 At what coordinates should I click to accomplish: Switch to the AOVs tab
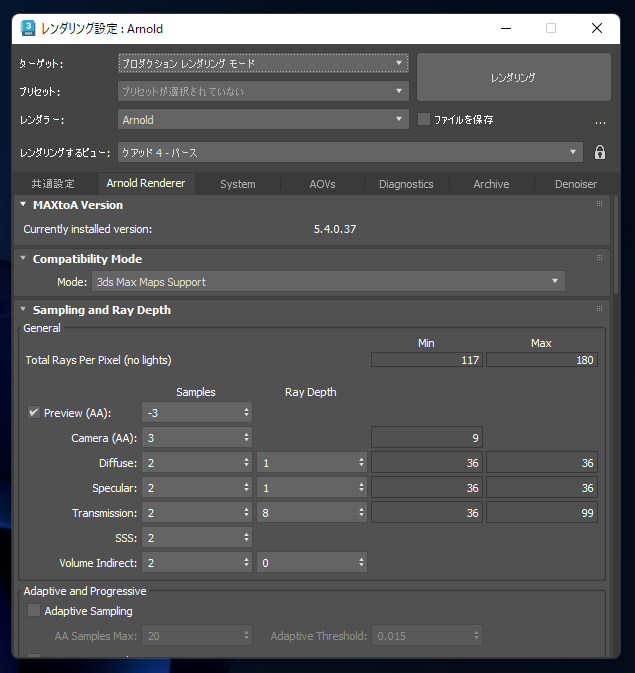pos(322,184)
